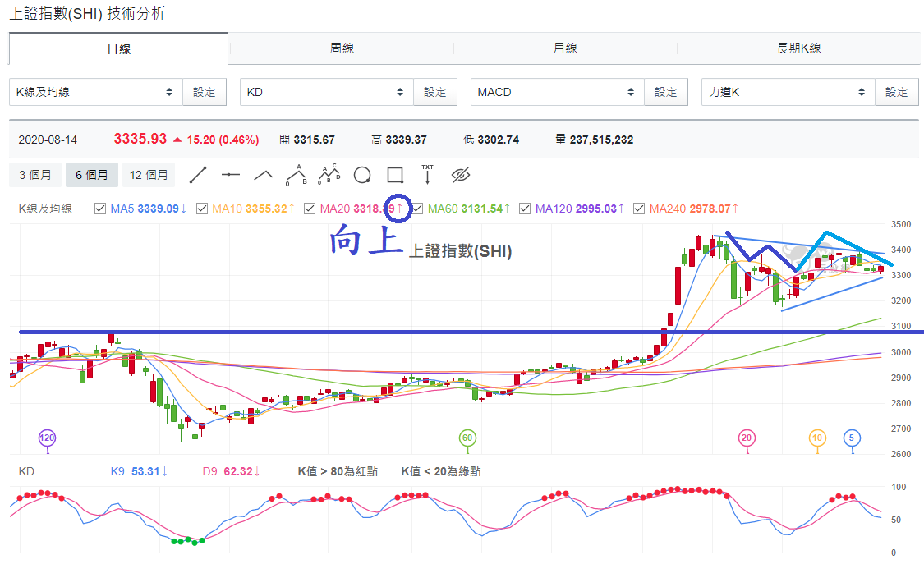Open the KD indicator dropdown
This screenshot has height=564, width=924.
327,93
